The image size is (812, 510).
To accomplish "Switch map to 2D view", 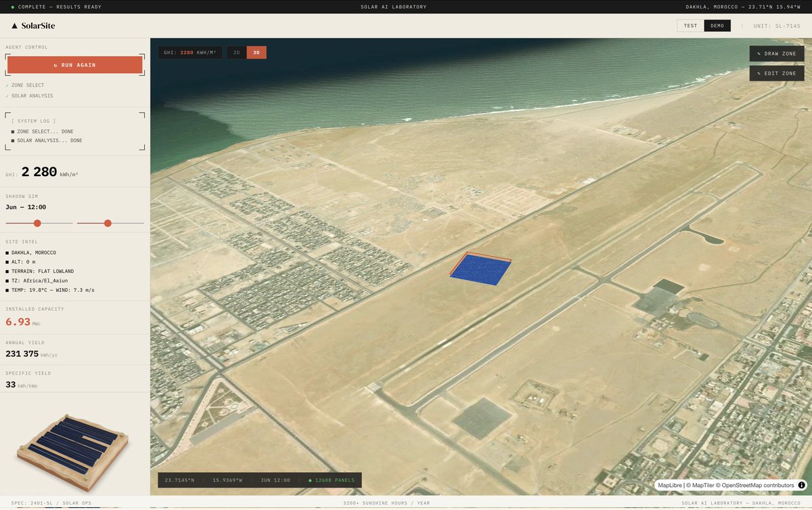I will pyautogui.click(x=236, y=52).
